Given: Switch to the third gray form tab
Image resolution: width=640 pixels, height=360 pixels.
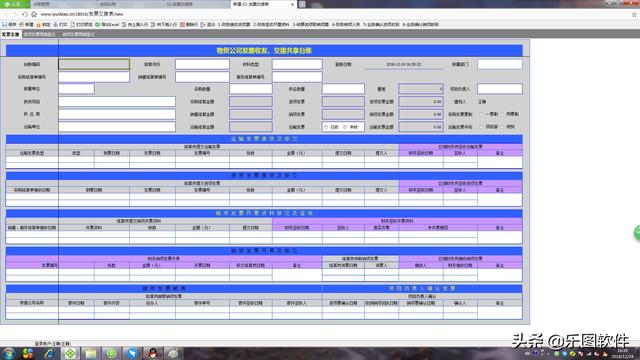Looking at the screenshot, I should (78, 34).
